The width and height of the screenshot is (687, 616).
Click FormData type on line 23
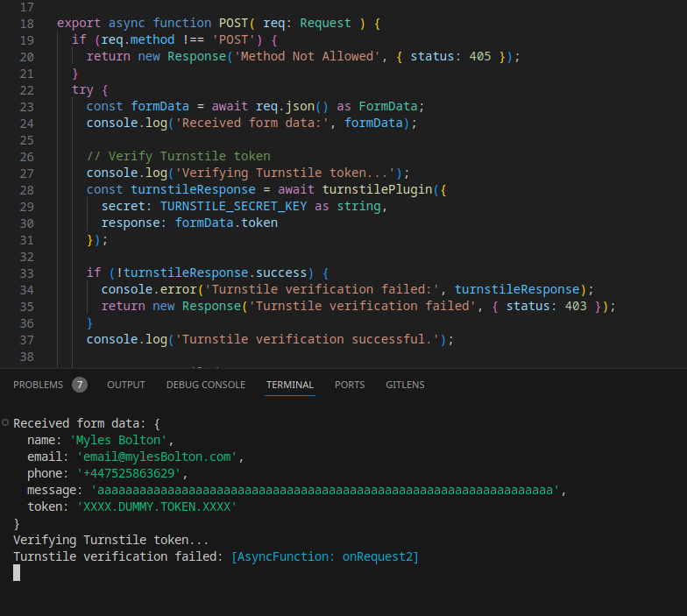(x=388, y=106)
